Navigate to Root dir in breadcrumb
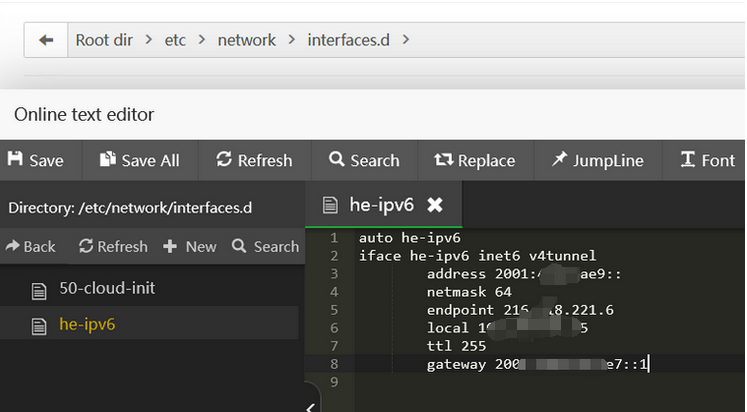This screenshot has width=747, height=412. [x=106, y=40]
